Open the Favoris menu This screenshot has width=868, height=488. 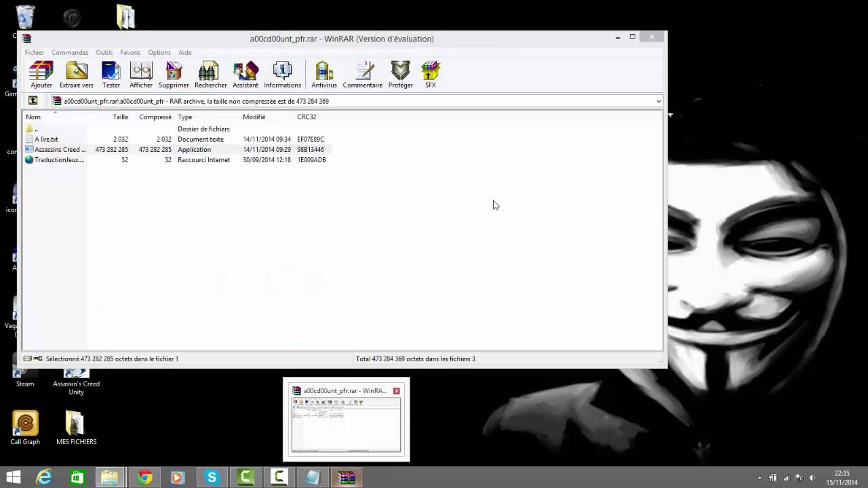click(x=130, y=52)
